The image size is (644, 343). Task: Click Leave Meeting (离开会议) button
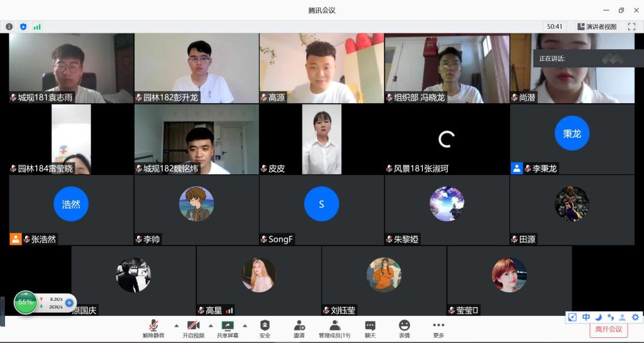click(x=608, y=329)
